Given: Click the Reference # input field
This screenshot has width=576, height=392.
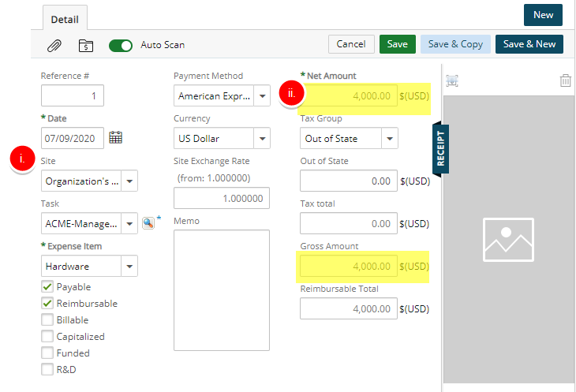Looking at the screenshot, I should coord(73,95).
